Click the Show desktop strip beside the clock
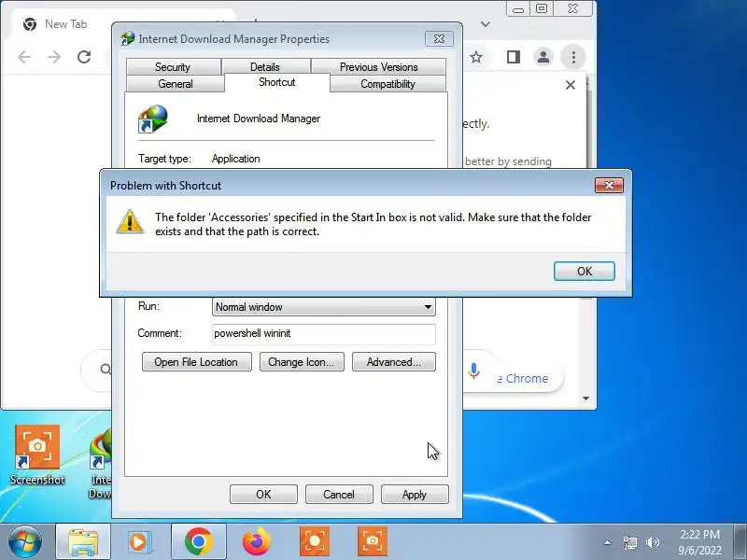 click(x=740, y=541)
